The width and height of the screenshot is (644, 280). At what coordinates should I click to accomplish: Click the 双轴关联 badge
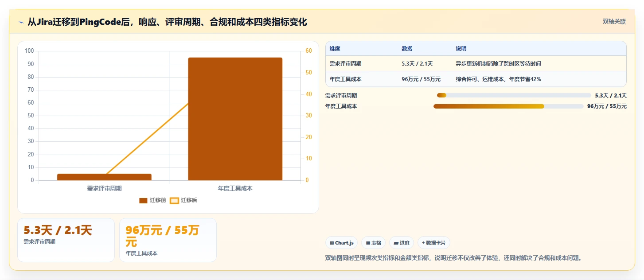pyautogui.click(x=614, y=22)
